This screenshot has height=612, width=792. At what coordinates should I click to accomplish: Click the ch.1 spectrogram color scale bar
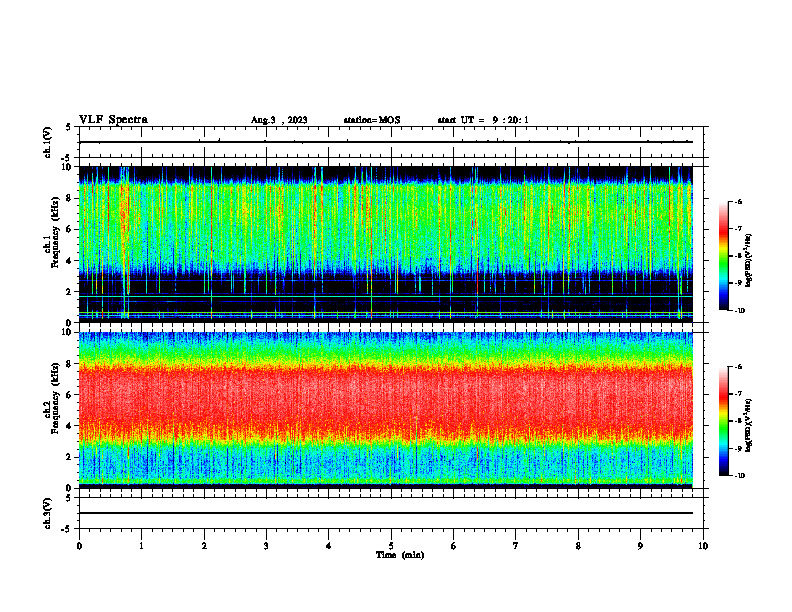pyautogui.click(x=723, y=256)
